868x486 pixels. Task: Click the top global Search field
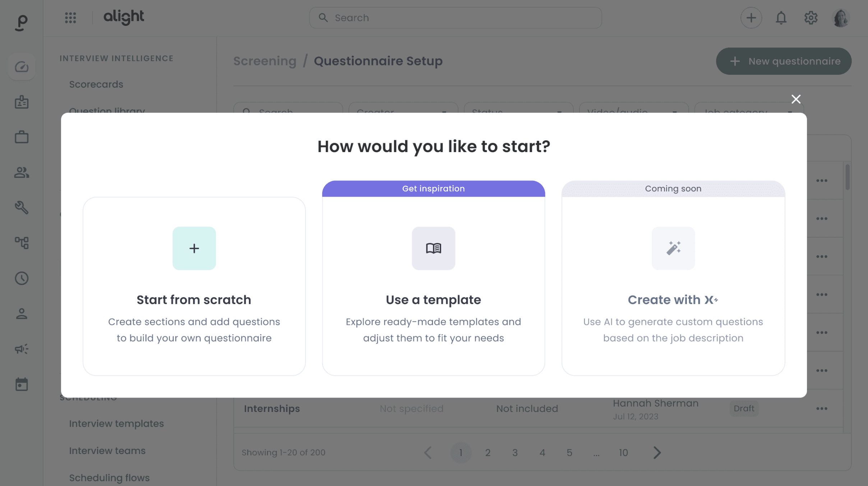tap(455, 18)
